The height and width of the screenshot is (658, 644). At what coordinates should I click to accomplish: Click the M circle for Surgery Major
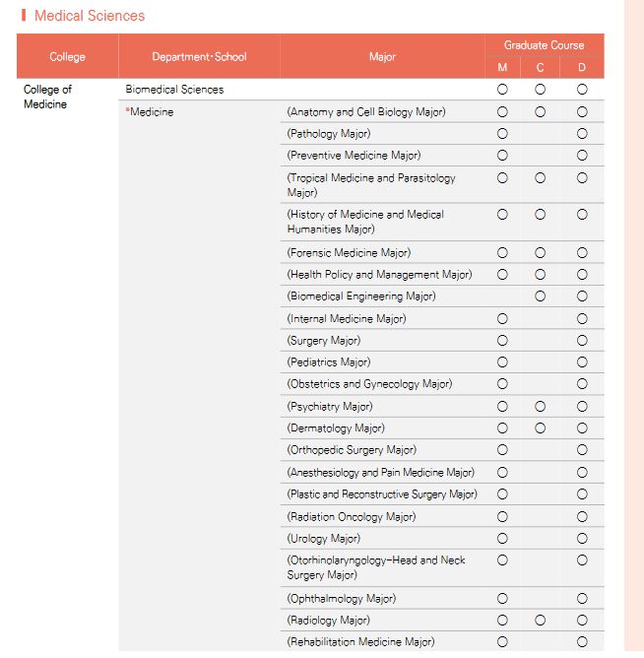tap(502, 341)
